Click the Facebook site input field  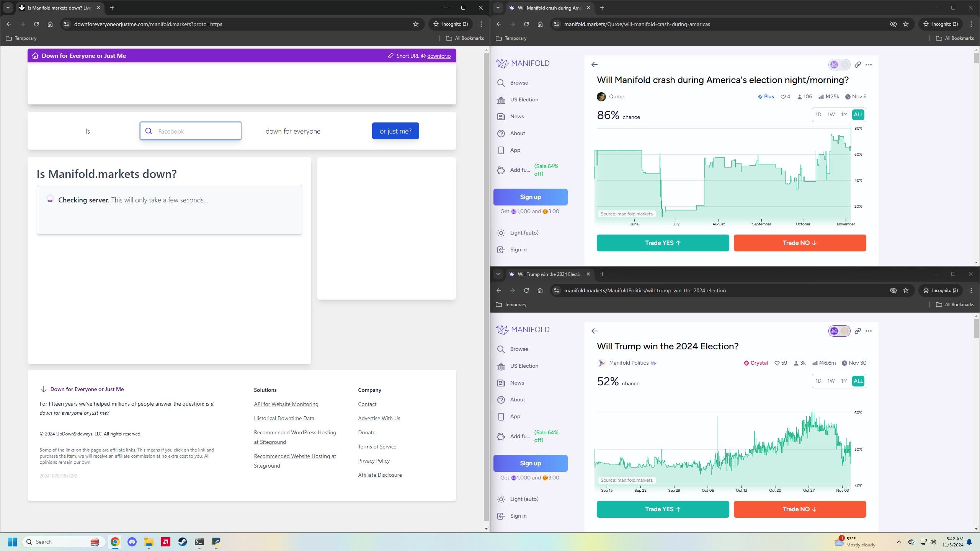pyautogui.click(x=191, y=131)
